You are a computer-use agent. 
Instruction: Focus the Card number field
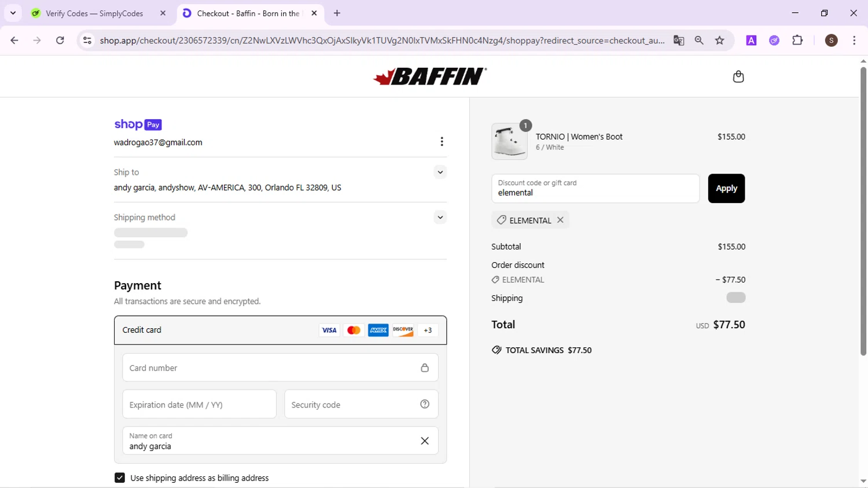click(x=280, y=368)
